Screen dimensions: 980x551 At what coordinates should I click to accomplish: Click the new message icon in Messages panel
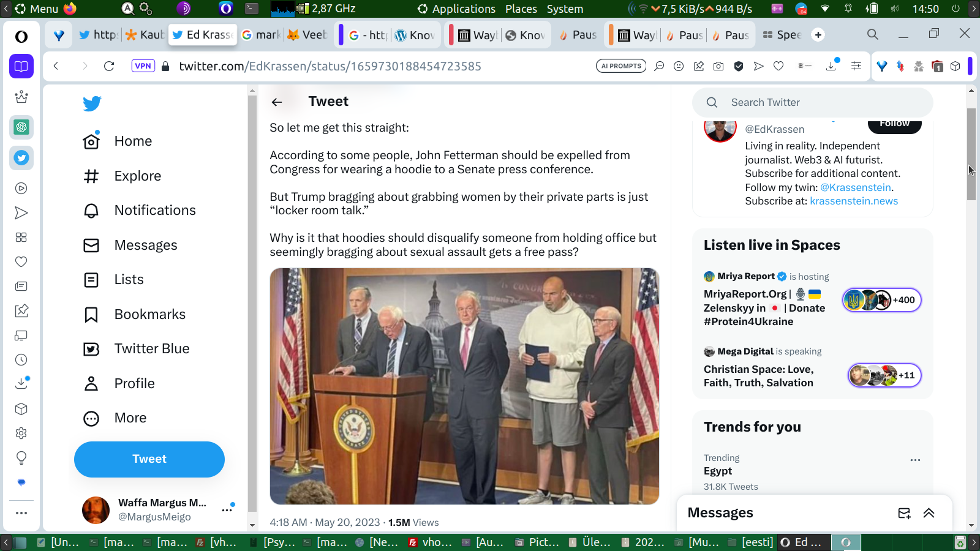pyautogui.click(x=904, y=513)
